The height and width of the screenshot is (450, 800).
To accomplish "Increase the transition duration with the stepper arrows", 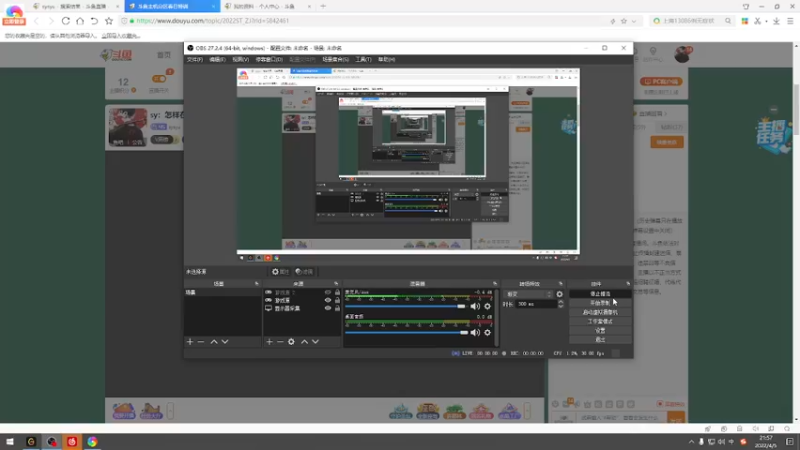I will click(561, 302).
